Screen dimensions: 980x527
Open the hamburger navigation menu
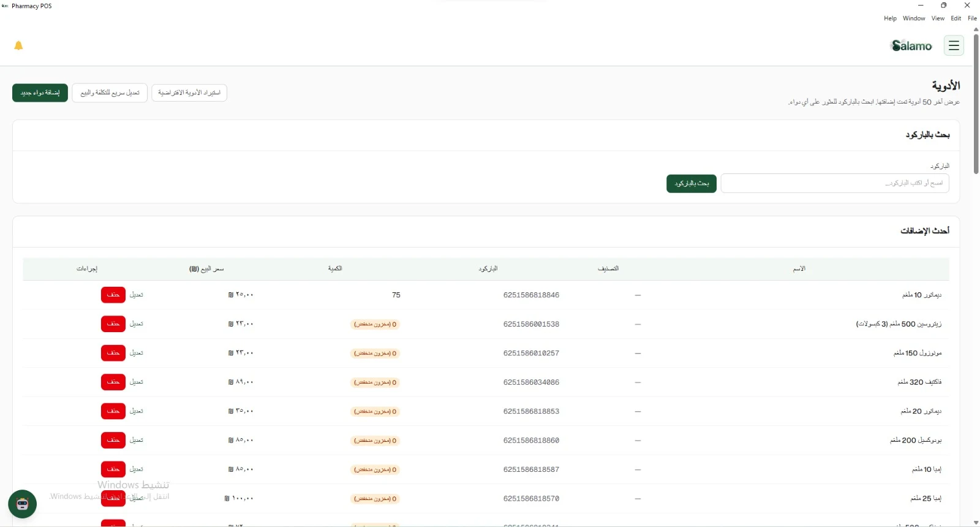pyautogui.click(x=954, y=45)
